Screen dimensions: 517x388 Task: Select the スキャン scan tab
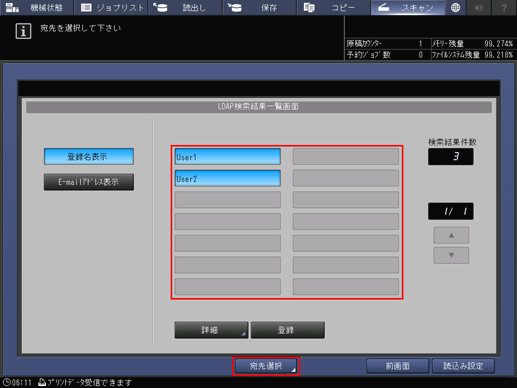408,7
